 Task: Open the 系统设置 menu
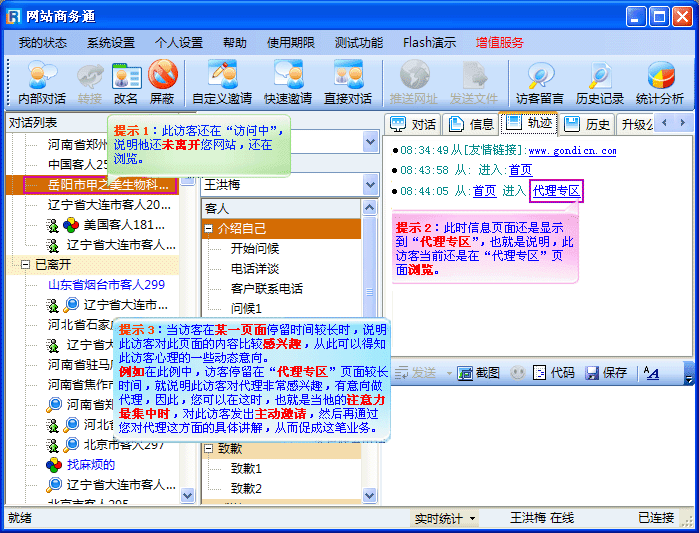(110, 43)
